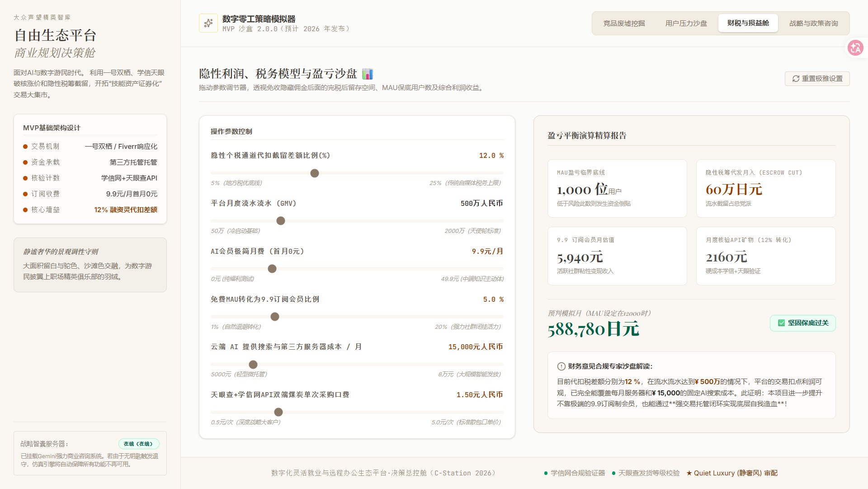Click the 天眼查+学信网API采购口费 slider thumb
The height and width of the screenshot is (489, 868).
pyautogui.click(x=278, y=412)
